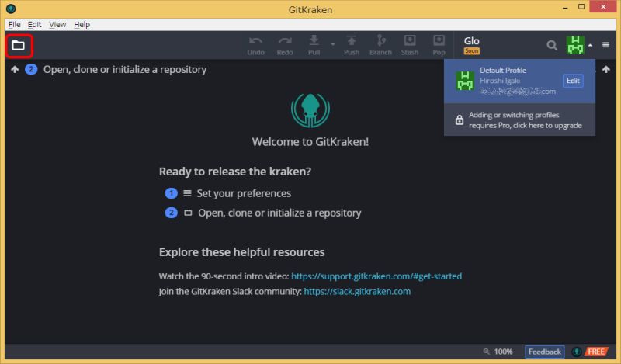Open the Help menu
Image resolution: width=621 pixels, height=364 pixels.
82,25
